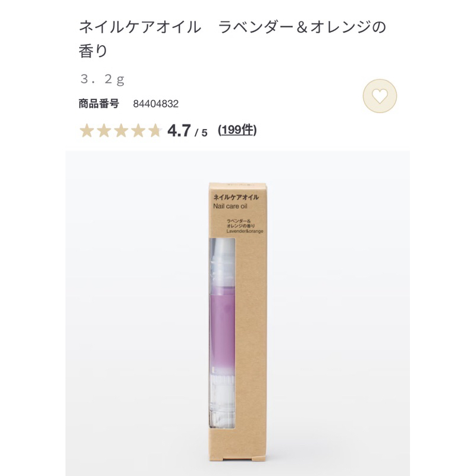This screenshot has width=476, height=476.
Task: Click the 4.7 rating score
Action: pos(179,131)
